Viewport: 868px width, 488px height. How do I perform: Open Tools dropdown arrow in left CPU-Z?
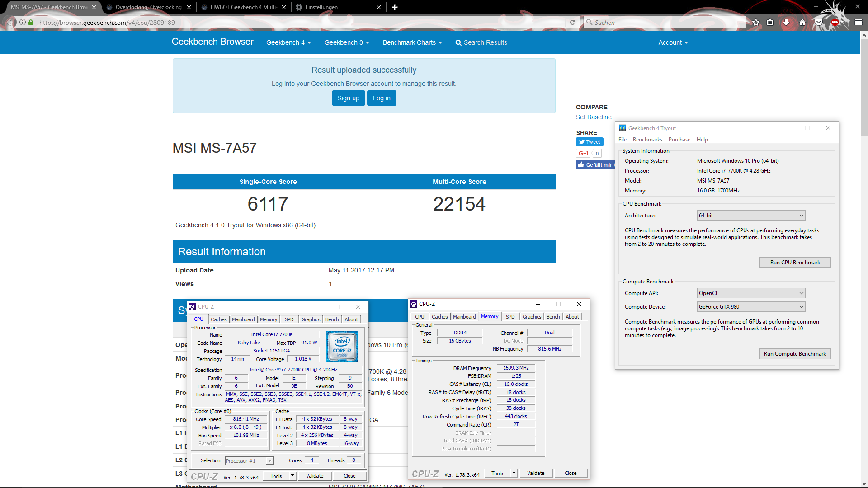click(x=292, y=476)
